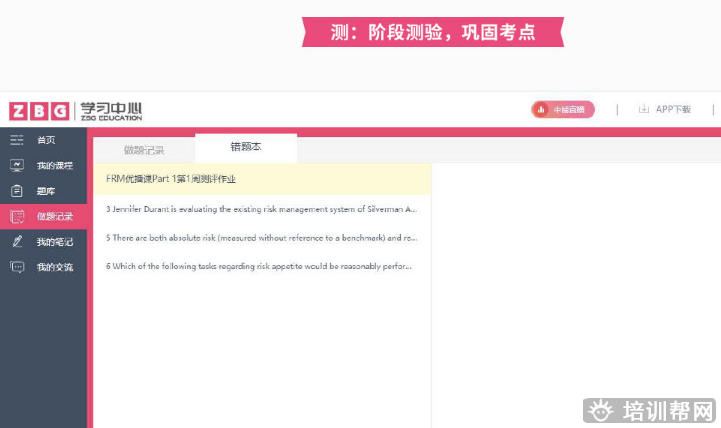
Task: Click the APP下载 download icon
Action: tap(644, 109)
